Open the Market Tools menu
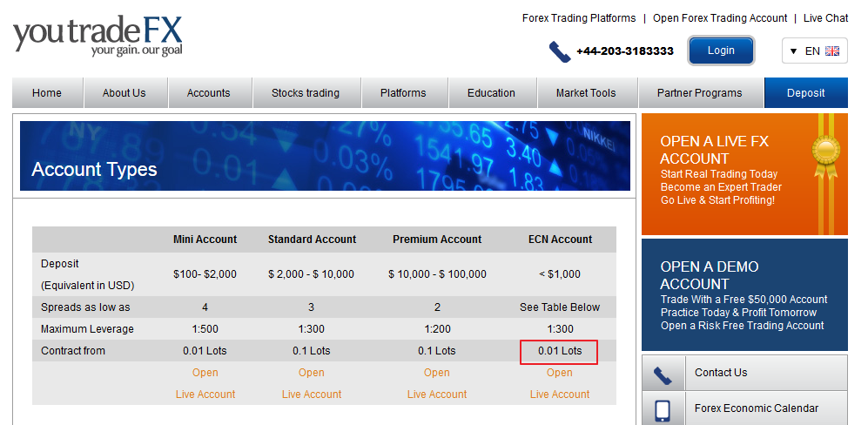 point(586,92)
